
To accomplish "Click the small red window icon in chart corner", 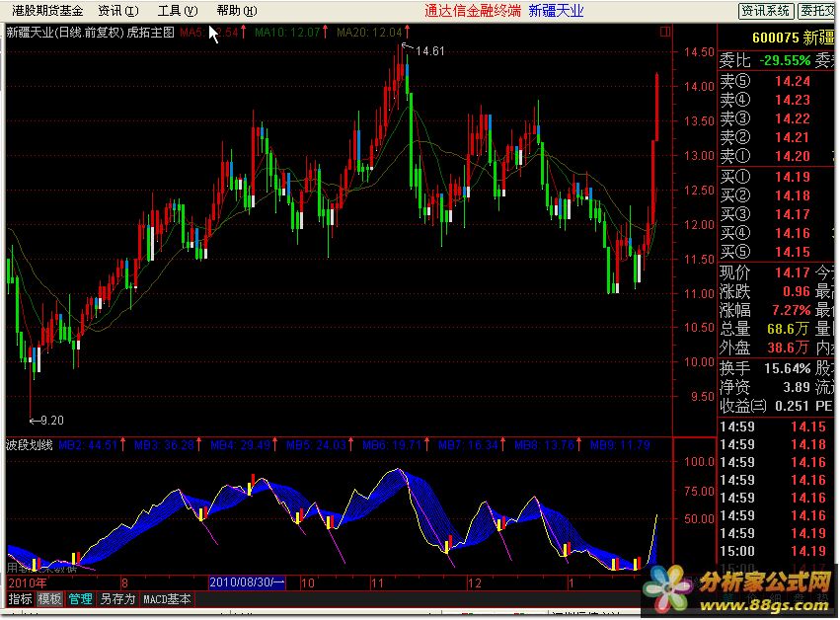I will pos(665,32).
